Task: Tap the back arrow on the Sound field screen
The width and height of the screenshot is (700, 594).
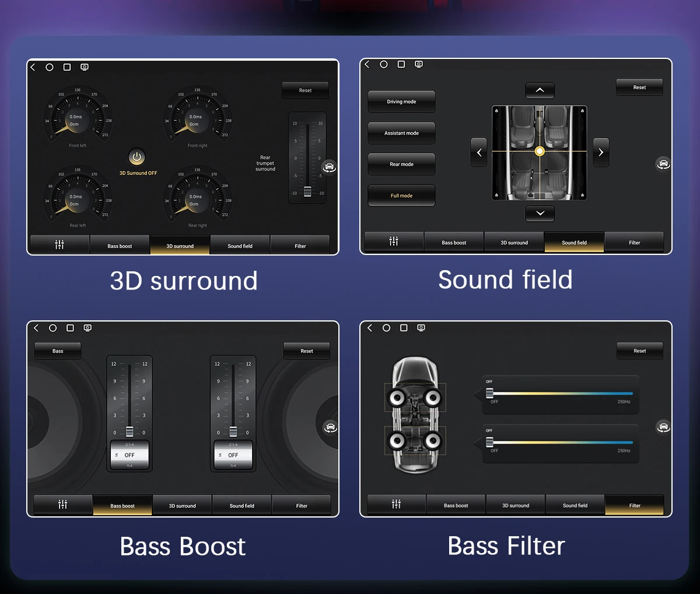Action: point(367,64)
